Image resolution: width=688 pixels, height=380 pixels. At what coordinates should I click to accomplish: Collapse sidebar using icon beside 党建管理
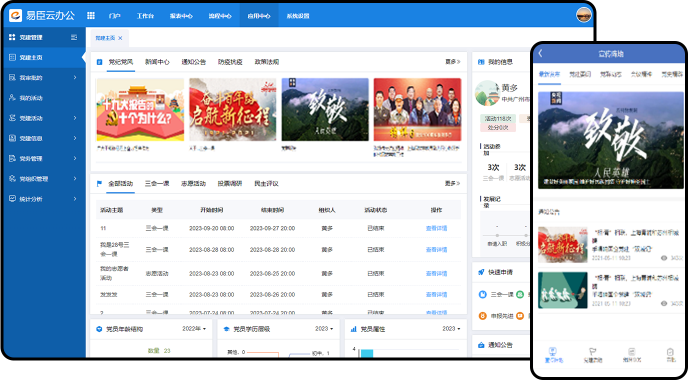(74, 37)
